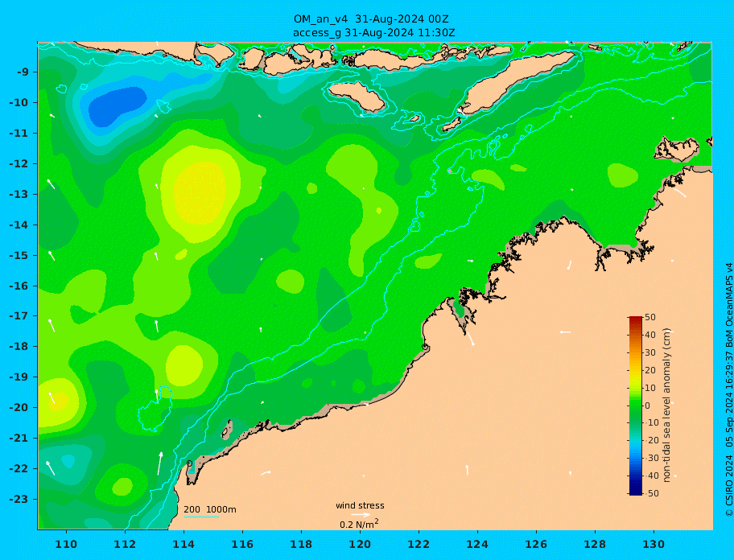Click the latitude axis label -11
734x560 pixels.
(21, 134)
